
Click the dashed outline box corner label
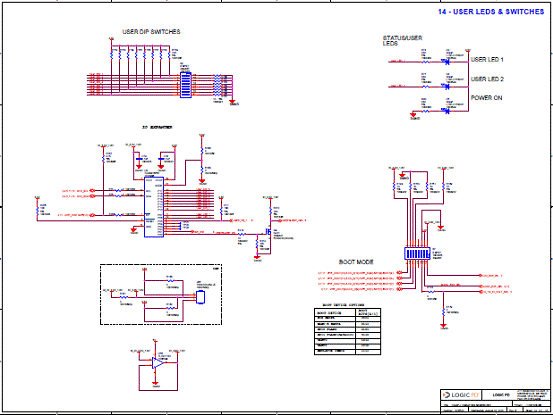tap(217, 268)
